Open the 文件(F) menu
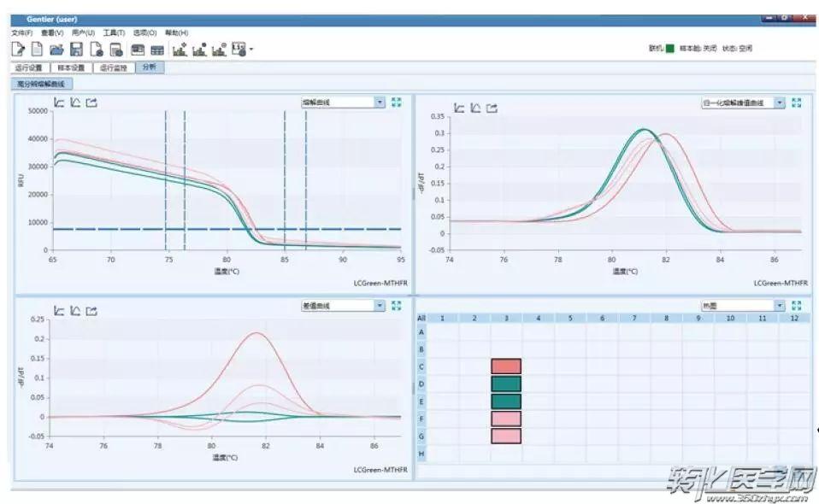Screen dimensions: 819x504 (x=21, y=32)
